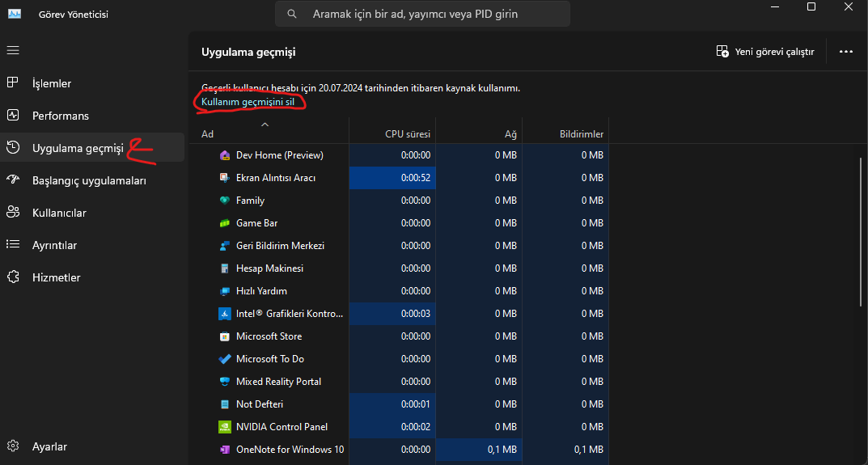Select the Family row
The height and width of the screenshot is (465, 868).
(399, 201)
